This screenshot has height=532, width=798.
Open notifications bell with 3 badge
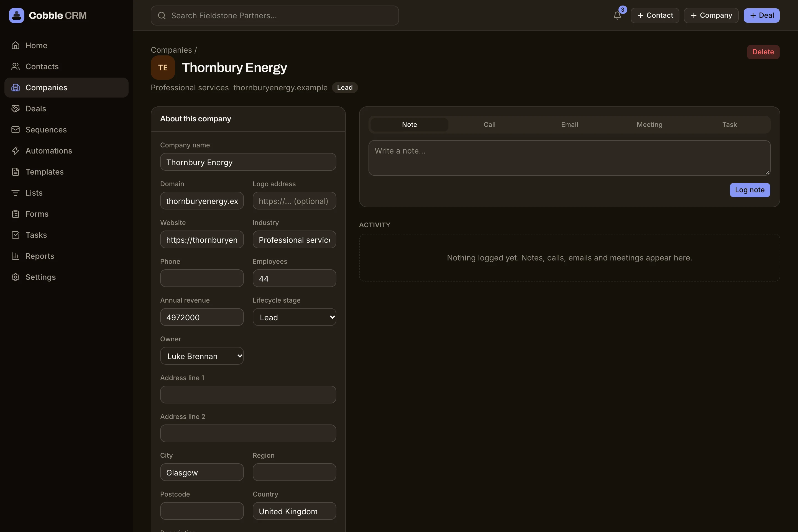[x=617, y=15]
